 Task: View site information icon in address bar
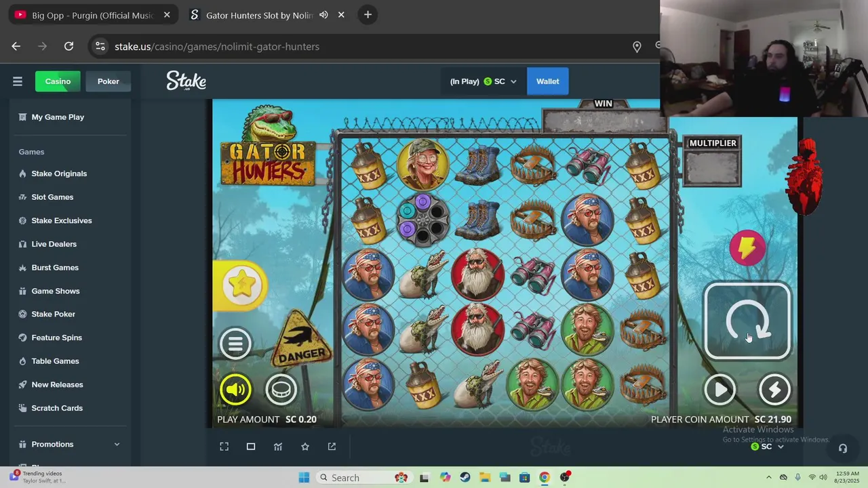[x=100, y=46]
